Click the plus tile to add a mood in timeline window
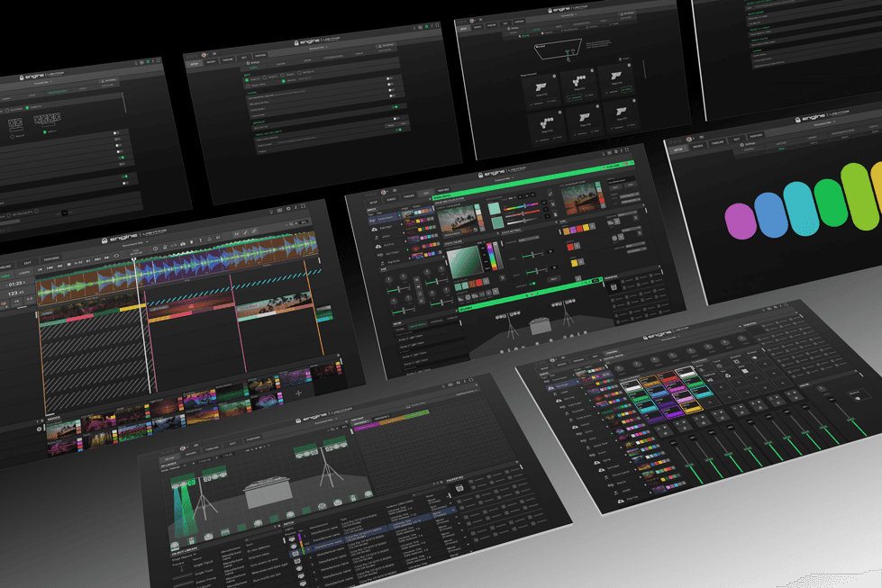The height and width of the screenshot is (588, 882). pos(298,393)
